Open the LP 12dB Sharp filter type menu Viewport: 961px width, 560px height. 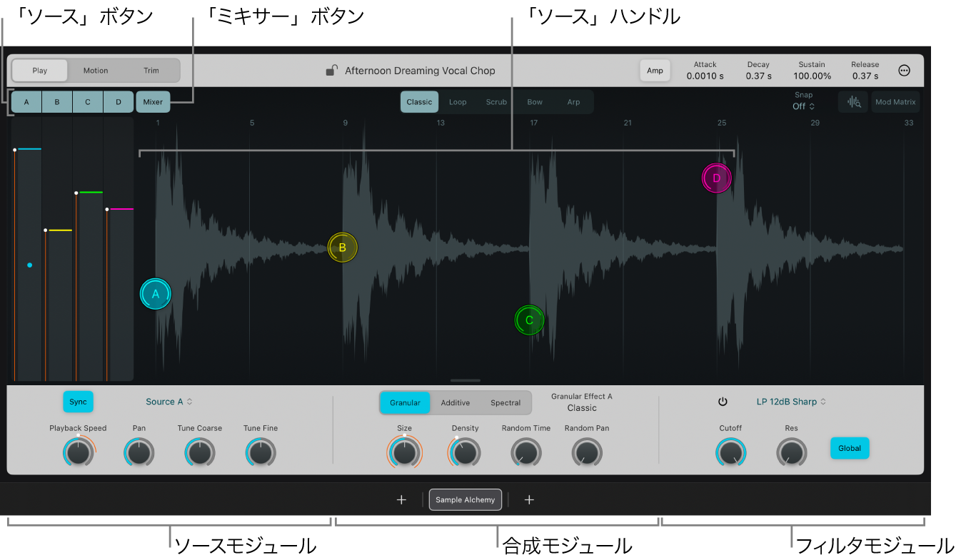point(791,402)
